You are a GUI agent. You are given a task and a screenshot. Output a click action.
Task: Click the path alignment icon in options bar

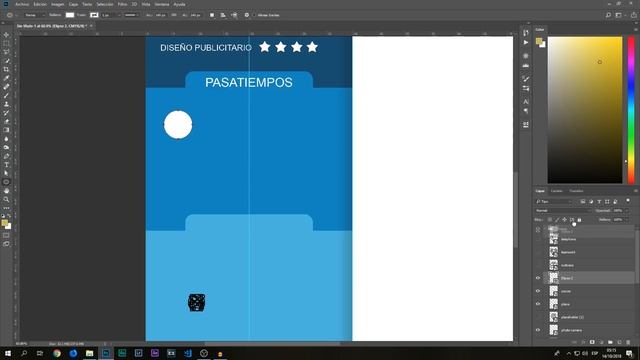click(x=223, y=15)
